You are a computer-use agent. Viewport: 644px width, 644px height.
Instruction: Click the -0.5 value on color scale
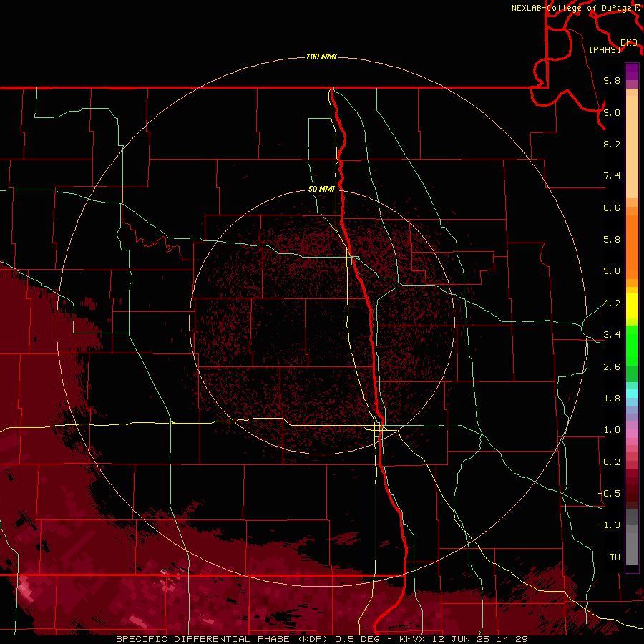(x=609, y=494)
